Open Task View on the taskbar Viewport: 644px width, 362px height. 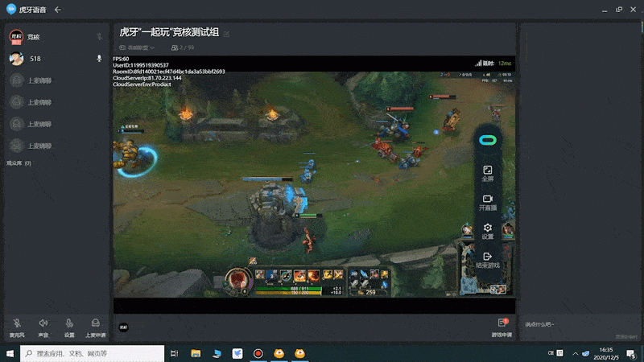174,353
